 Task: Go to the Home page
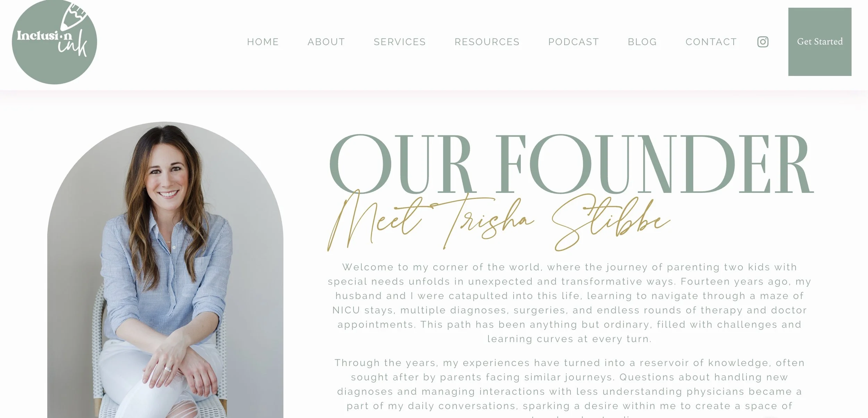click(x=263, y=42)
